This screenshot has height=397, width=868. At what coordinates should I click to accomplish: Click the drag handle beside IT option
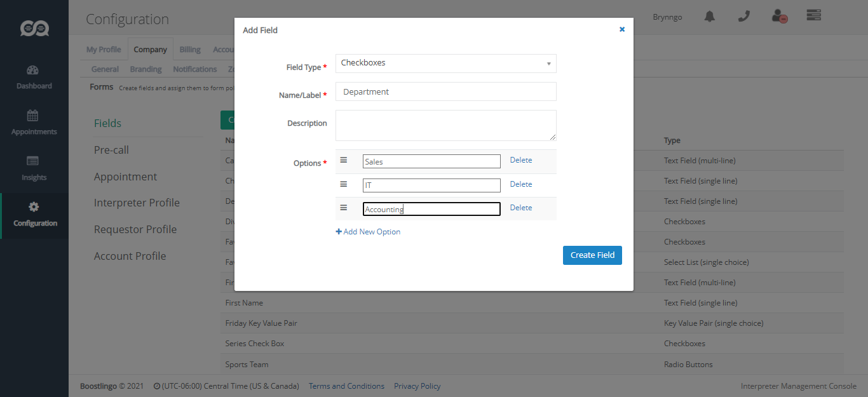click(344, 184)
